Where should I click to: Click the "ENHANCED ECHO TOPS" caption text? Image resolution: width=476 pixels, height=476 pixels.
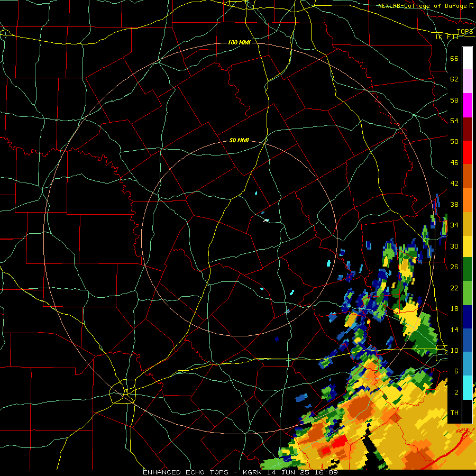click(x=186, y=472)
